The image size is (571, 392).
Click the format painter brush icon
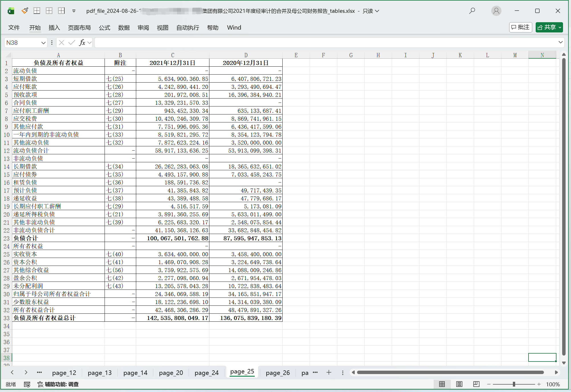point(25,11)
